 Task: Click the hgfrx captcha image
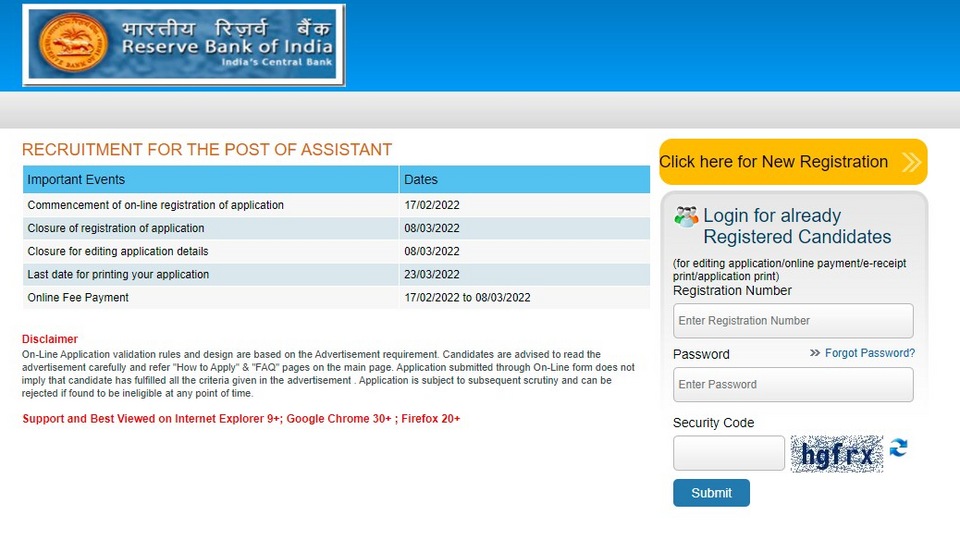tap(836, 454)
